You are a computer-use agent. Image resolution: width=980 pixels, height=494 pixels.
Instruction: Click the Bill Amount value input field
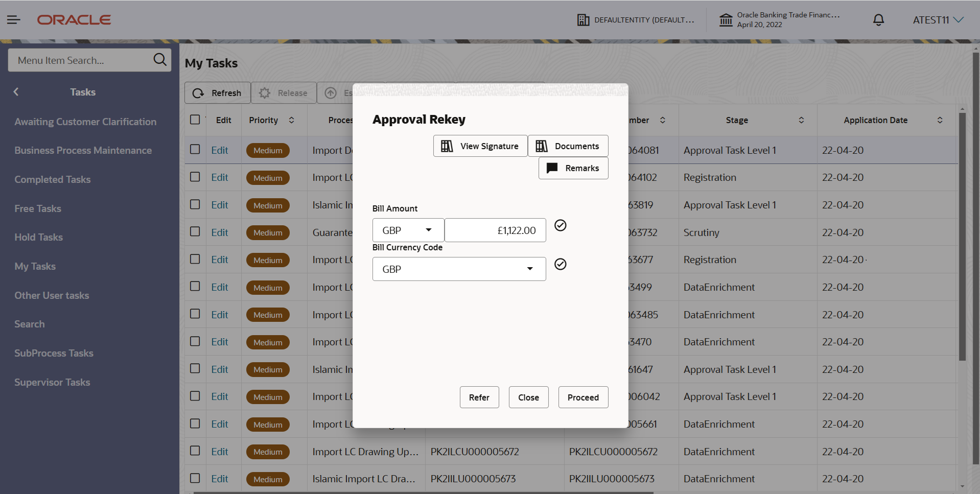(x=496, y=230)
